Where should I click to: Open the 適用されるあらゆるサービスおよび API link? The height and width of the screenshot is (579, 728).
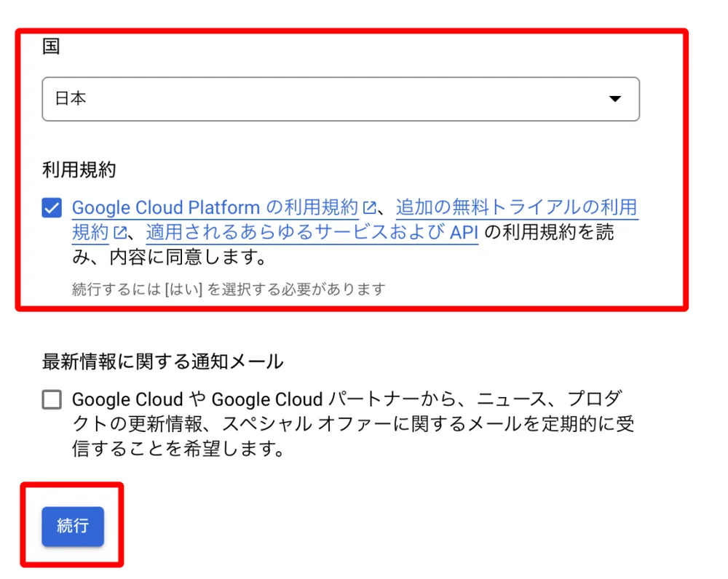click(312, 232)
